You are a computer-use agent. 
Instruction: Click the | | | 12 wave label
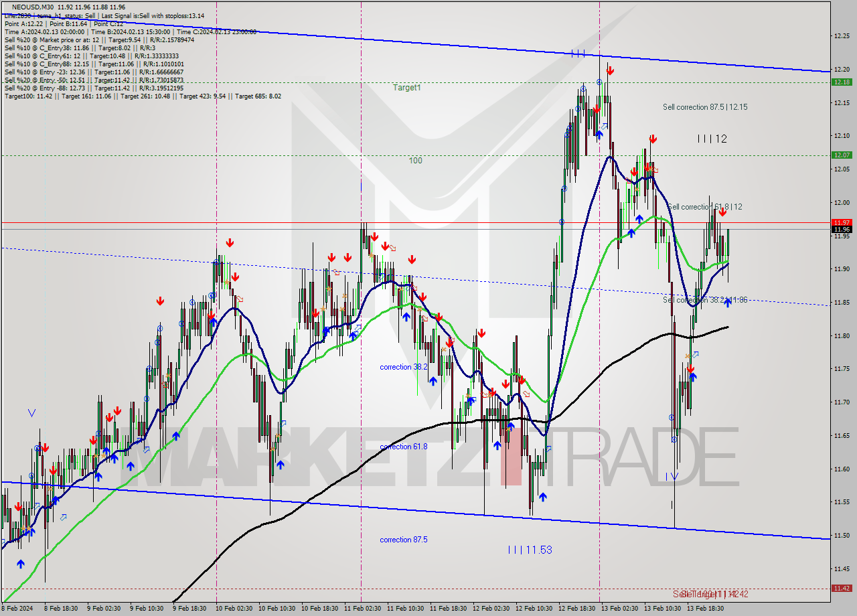pyautogui.click(x=712, y=139)
